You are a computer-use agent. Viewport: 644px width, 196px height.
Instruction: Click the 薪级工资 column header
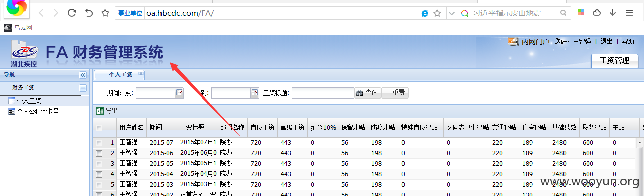point(293,128)
